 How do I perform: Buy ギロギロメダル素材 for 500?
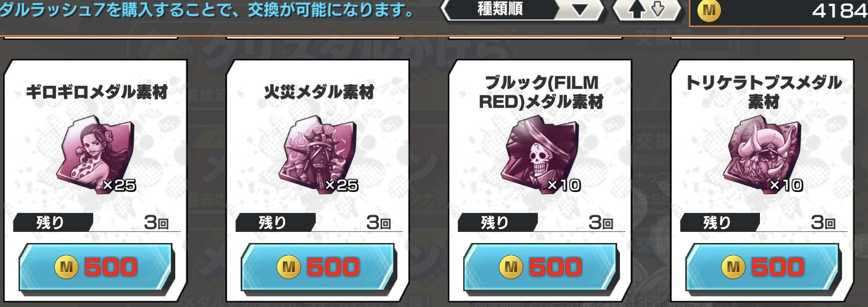[96, 268]
